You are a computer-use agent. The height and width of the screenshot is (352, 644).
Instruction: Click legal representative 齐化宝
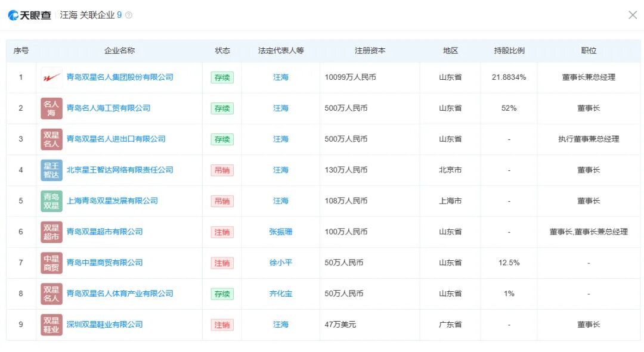click(281, 293)
